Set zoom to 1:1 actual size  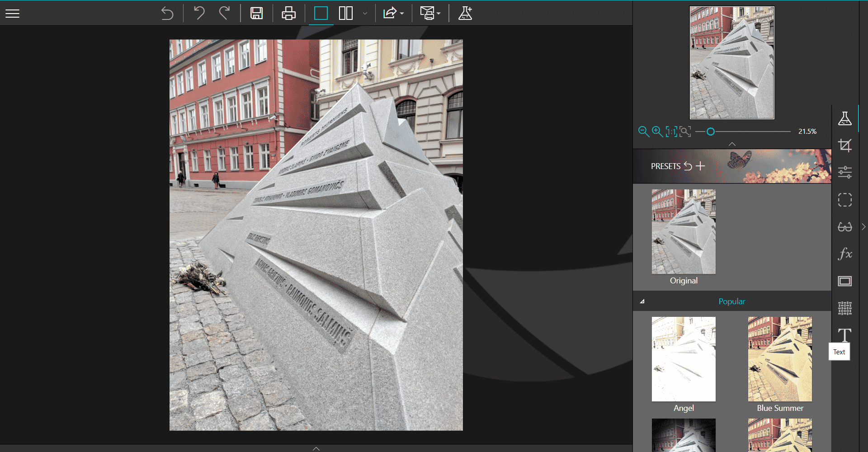[x=671, y=132]
